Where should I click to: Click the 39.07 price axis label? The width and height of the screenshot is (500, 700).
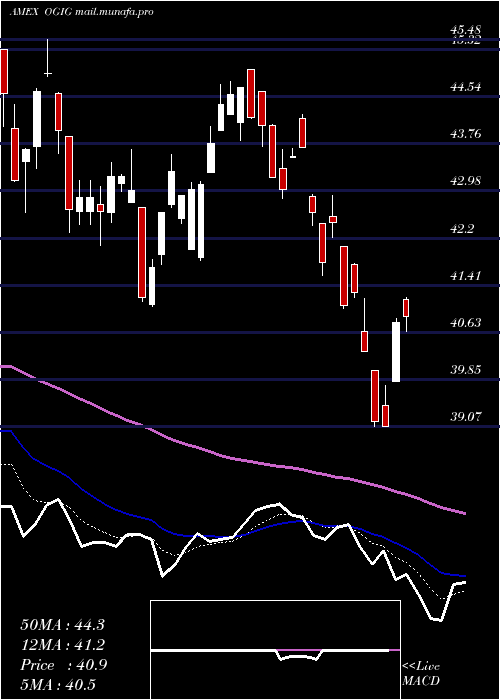click(466, 417)
